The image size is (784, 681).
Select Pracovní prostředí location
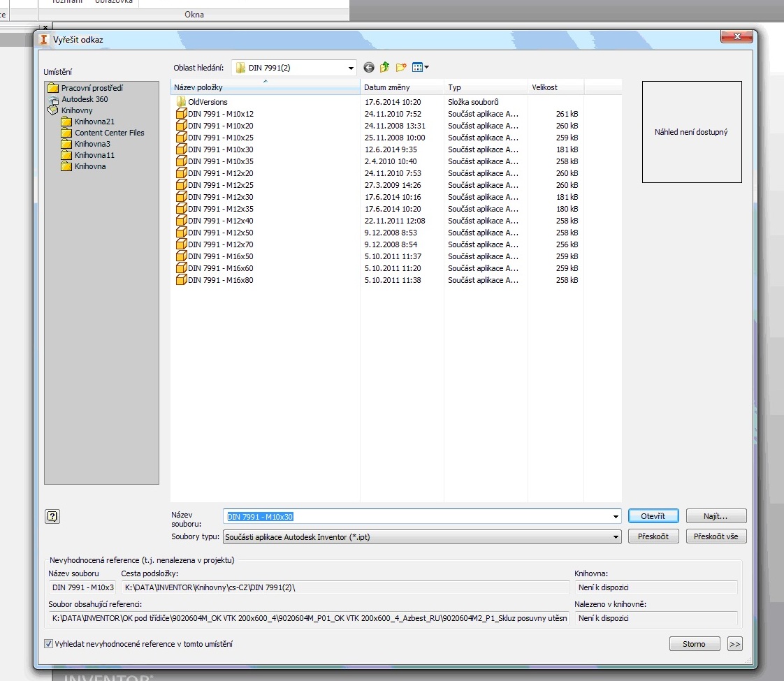pyautogui.click(x=85, y=88)
